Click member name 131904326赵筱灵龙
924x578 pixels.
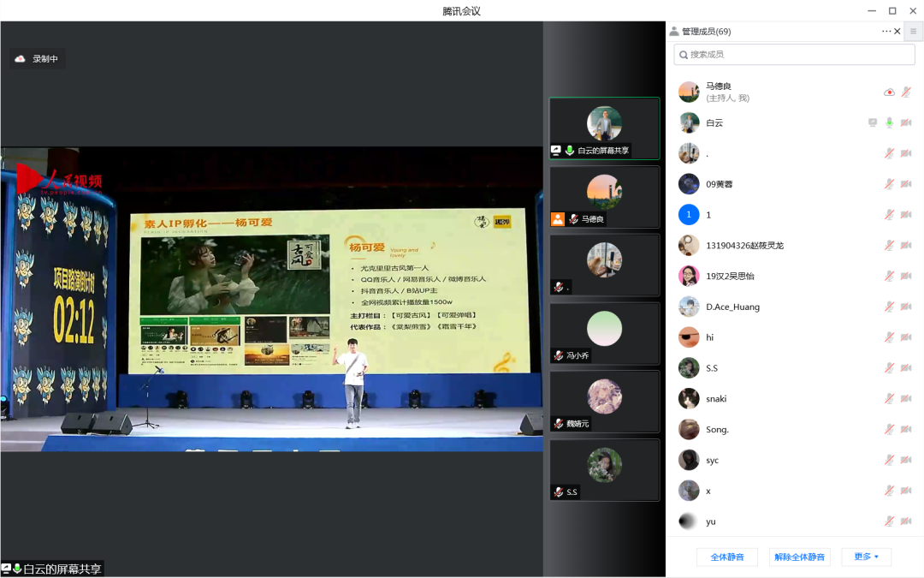point(745,246)
